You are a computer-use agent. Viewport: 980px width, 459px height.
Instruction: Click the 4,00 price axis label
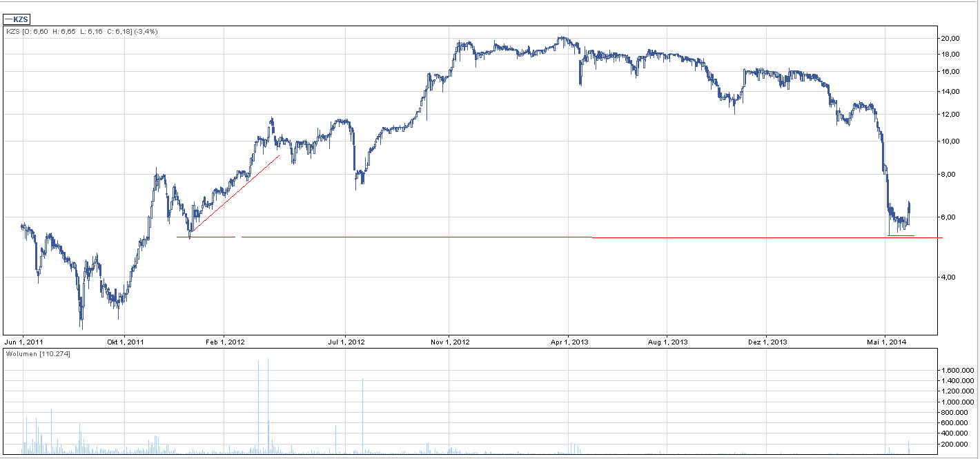(950, 277)
